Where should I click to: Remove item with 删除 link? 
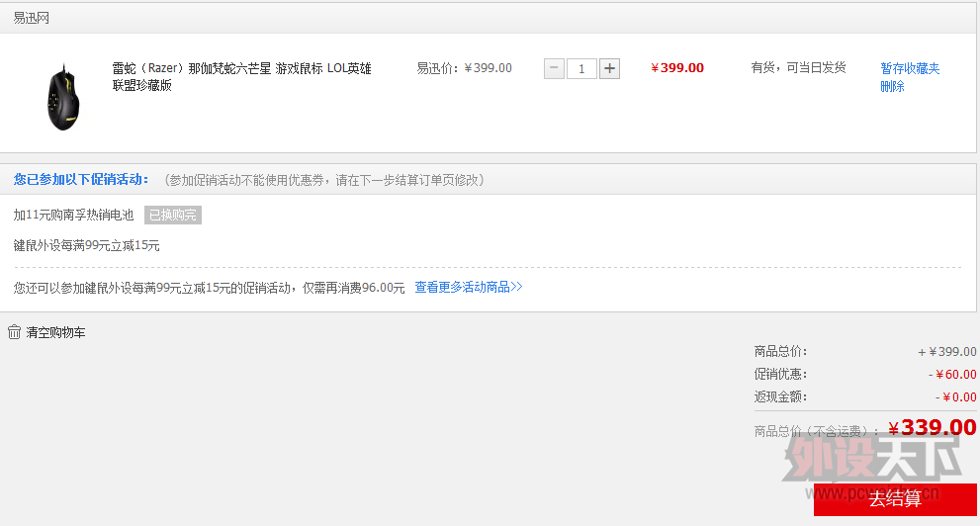click(893, 86)
